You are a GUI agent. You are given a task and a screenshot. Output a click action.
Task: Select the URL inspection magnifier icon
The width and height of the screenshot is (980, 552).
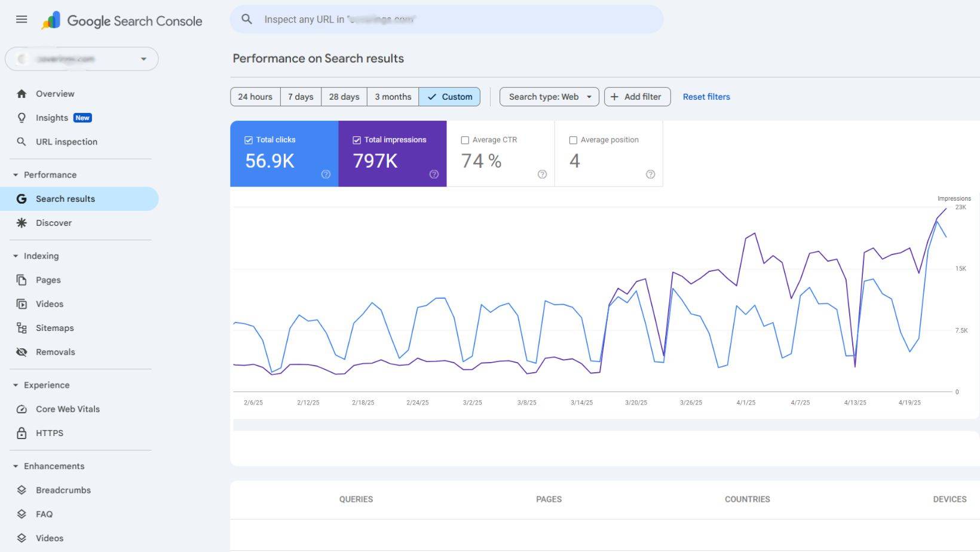click(x=22, y=142)
